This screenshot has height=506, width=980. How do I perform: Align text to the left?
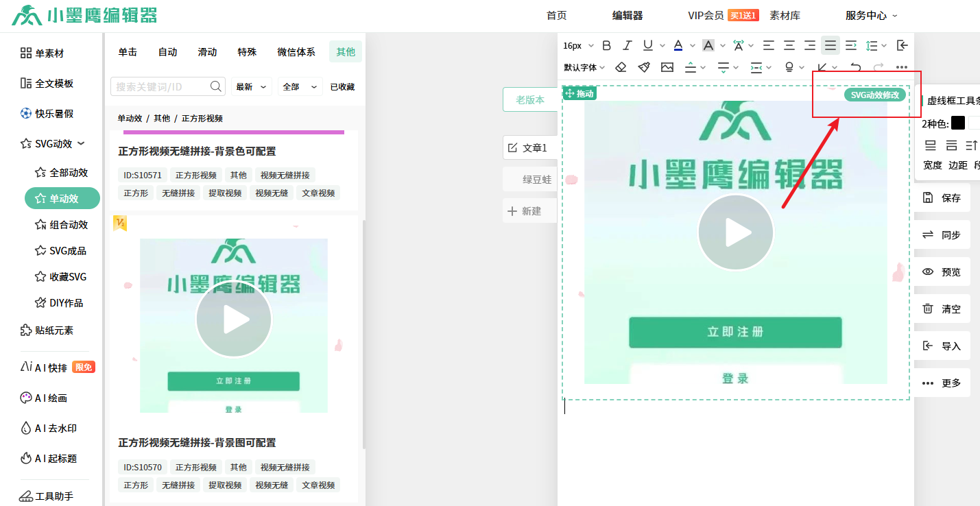[x=769, y=45]
